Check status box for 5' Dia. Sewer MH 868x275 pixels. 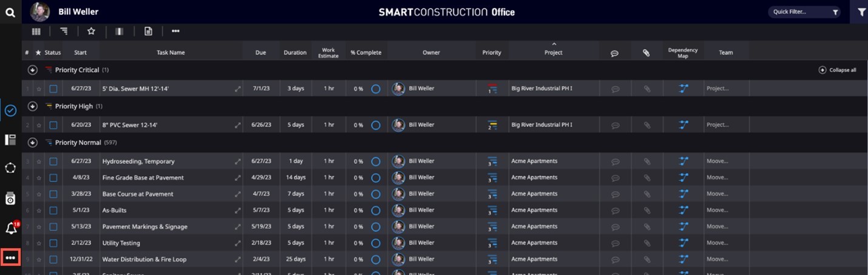tap(53, 89)
